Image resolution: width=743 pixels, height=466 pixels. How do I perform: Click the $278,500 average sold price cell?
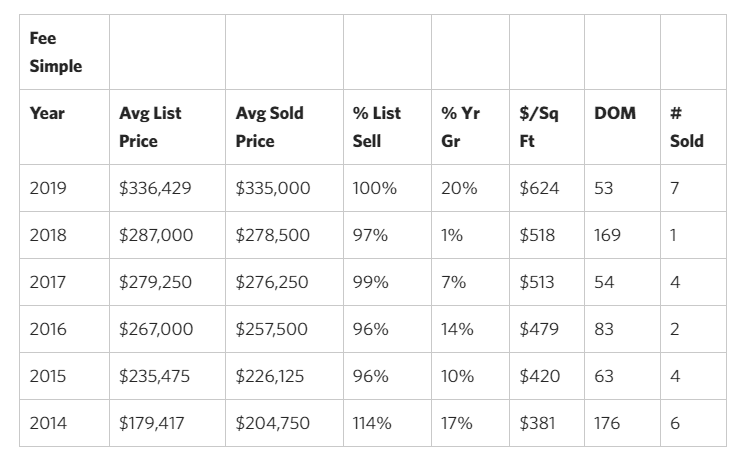[272, 235]
